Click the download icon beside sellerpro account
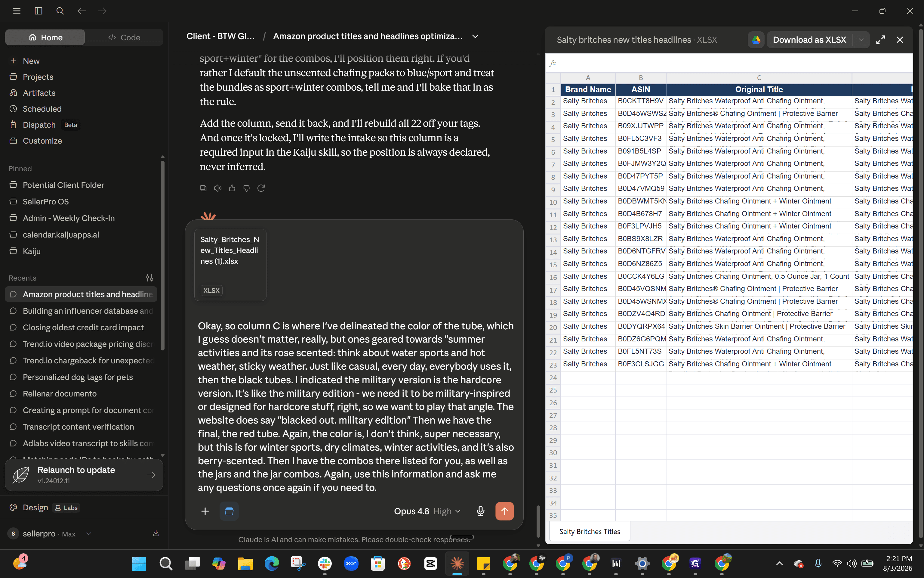Viewport: 924px width, 578px height. coord(156,533)
